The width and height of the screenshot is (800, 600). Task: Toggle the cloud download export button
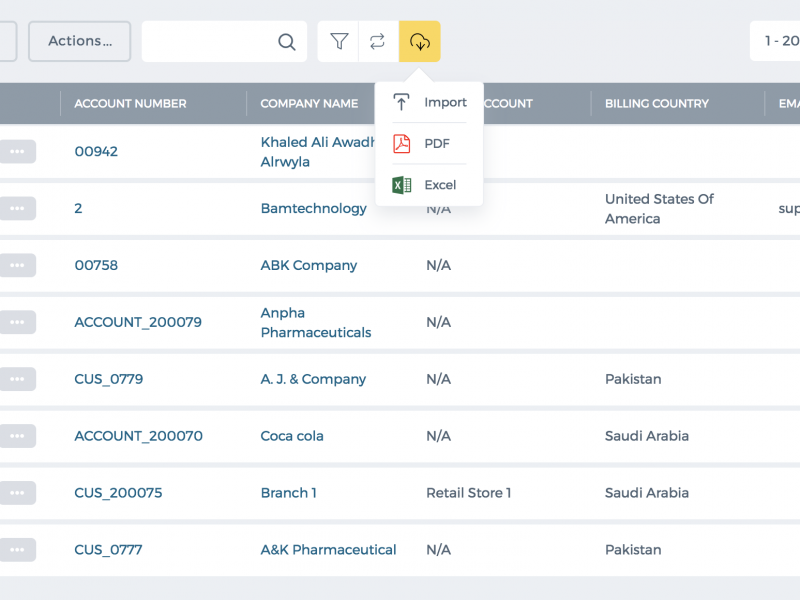419,41
